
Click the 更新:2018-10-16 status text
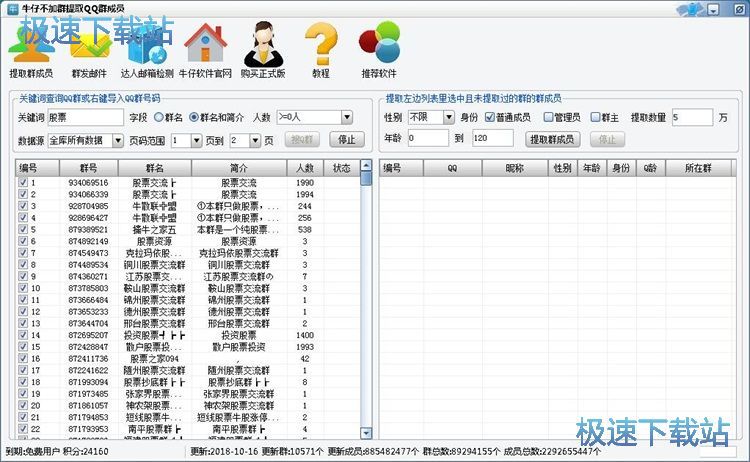coord(224,451)
